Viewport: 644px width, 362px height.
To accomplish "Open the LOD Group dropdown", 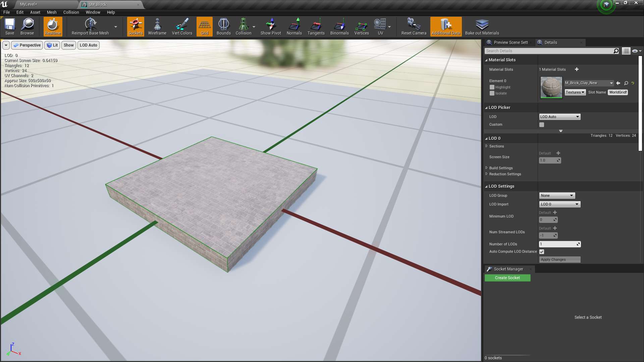I will [x=557, y=195].
